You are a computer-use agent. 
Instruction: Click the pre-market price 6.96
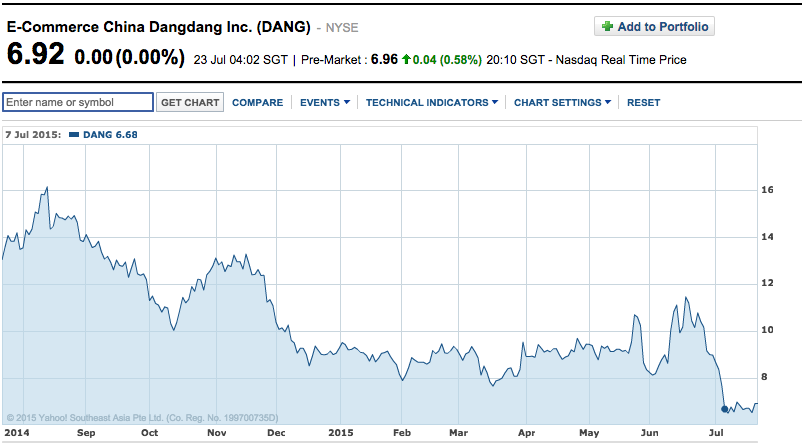pyautogui.click(x=384, y=59)
